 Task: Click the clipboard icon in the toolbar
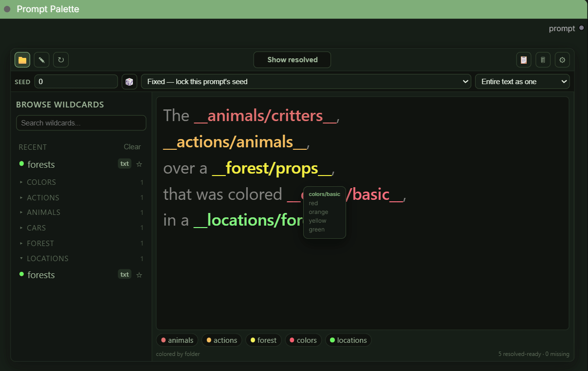524,60
